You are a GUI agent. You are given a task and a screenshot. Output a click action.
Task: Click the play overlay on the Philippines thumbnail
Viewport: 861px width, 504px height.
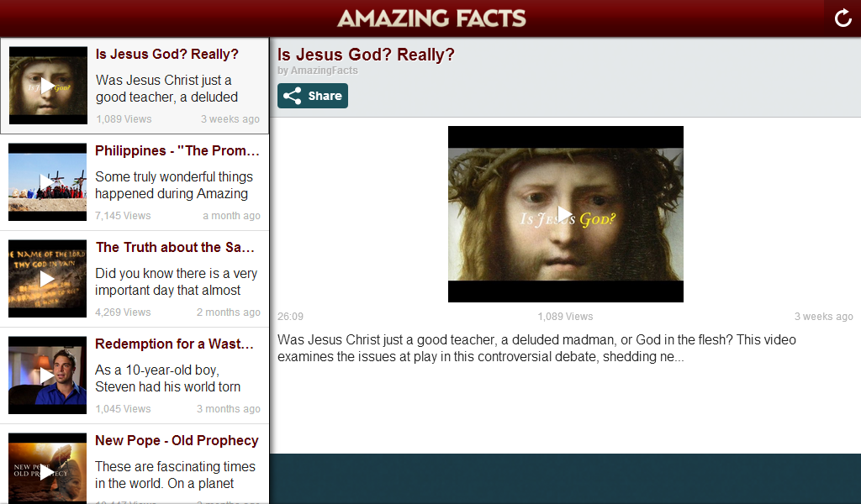pyautogui.click(x=47, y=181)
